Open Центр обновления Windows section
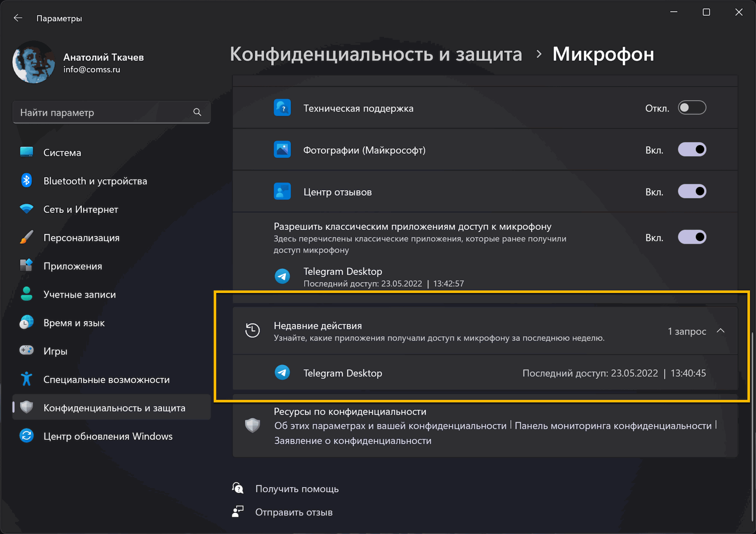This screenshot has height=534, width=756. coord(108,436)
